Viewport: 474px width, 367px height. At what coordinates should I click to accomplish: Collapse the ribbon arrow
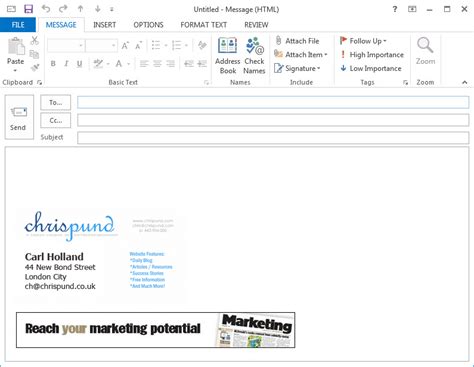[465, 82]
